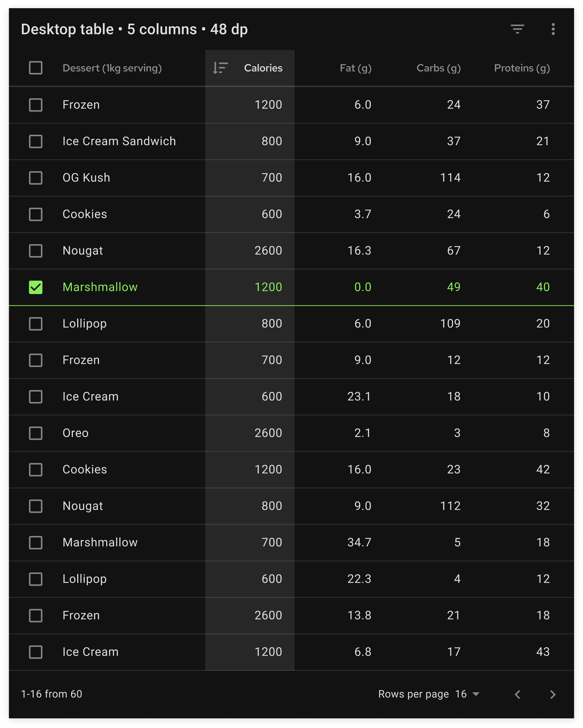
Task: Select the Calories column header
Action: click(x=263, y=68)
